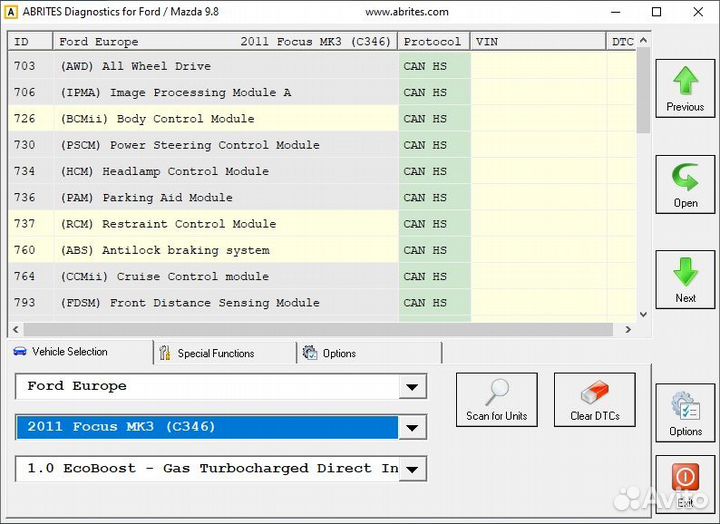The image size is (720, 524).
Task: Select the (BCMii) Body Control Module row
Action: point(322,118)
